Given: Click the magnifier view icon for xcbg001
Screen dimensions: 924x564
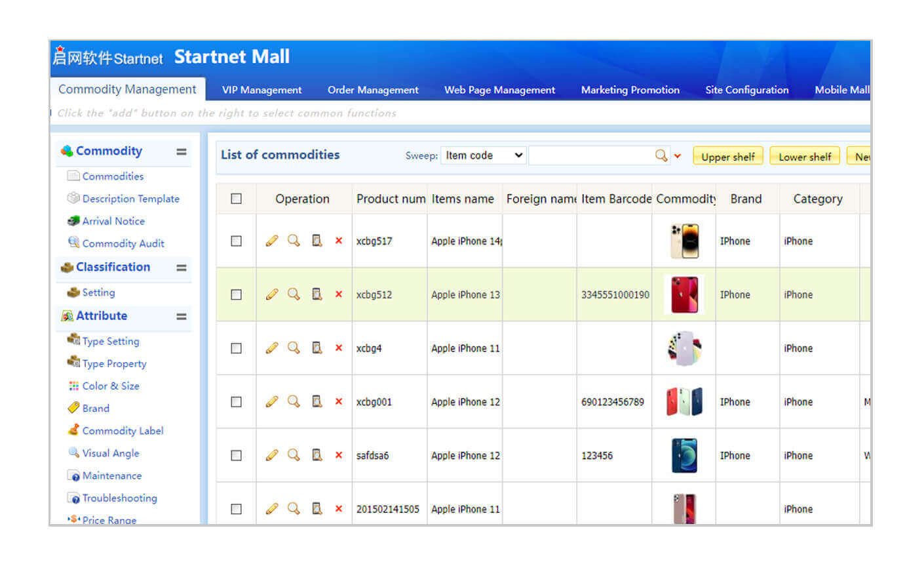Looking at the screenshot, I should click(x=294, y=401).
